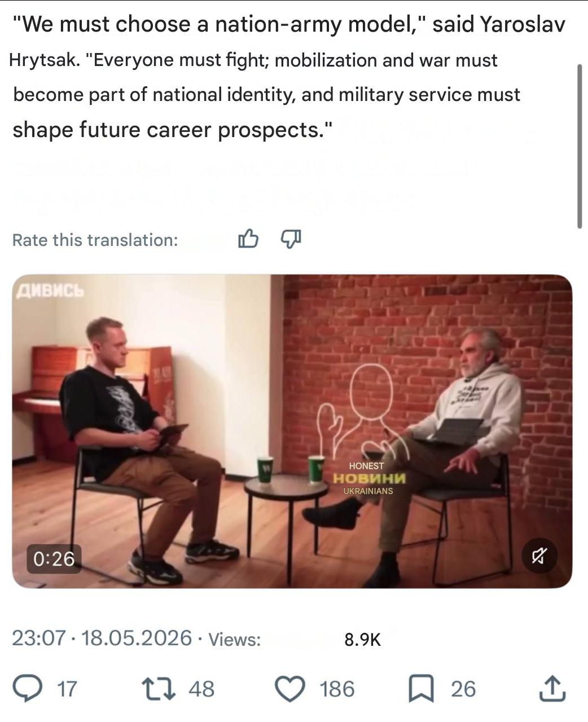
Task: Repost using the retweet arrows icon
Action: click(x=159, y=689)
